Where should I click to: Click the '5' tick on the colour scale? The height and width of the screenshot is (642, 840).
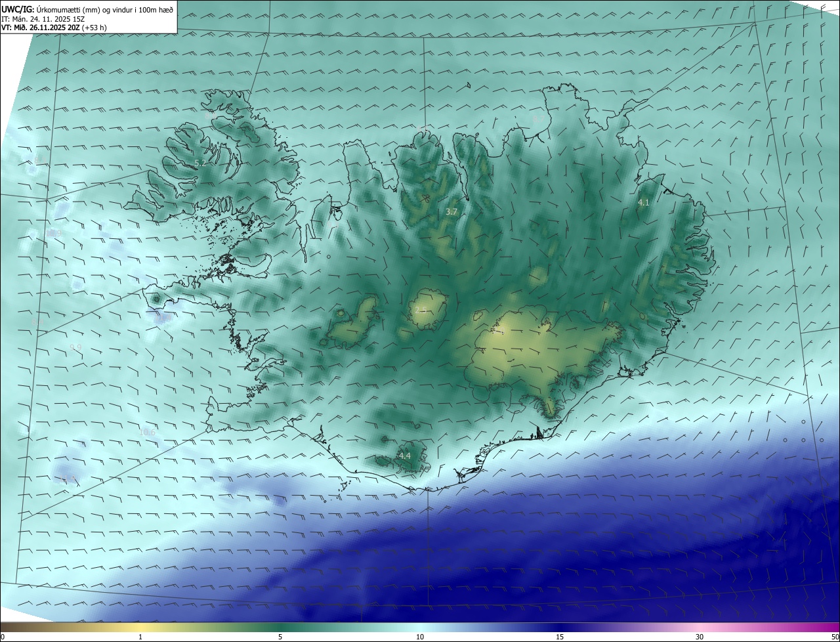pos(280,637)
